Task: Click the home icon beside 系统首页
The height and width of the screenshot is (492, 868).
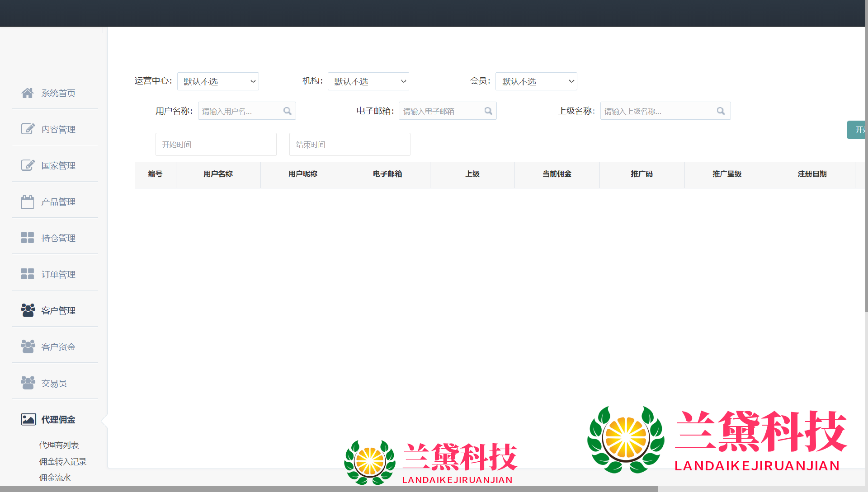Action: (x=27, y=93)
